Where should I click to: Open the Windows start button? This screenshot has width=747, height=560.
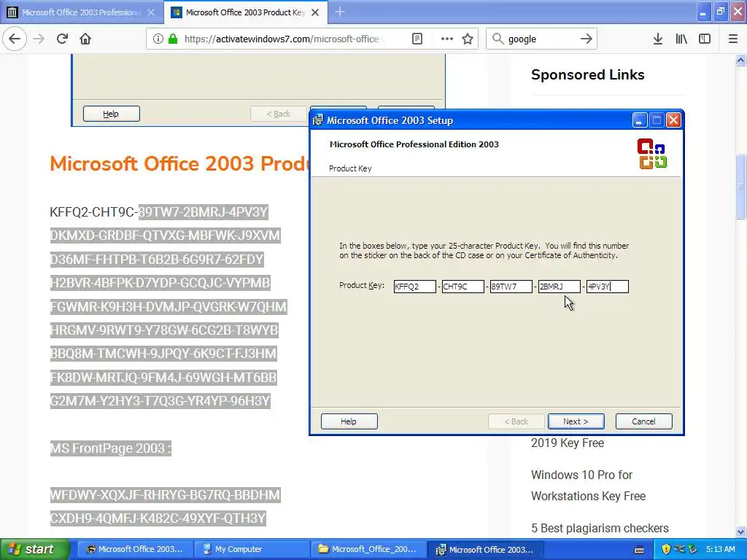click(x=34, y=549)
